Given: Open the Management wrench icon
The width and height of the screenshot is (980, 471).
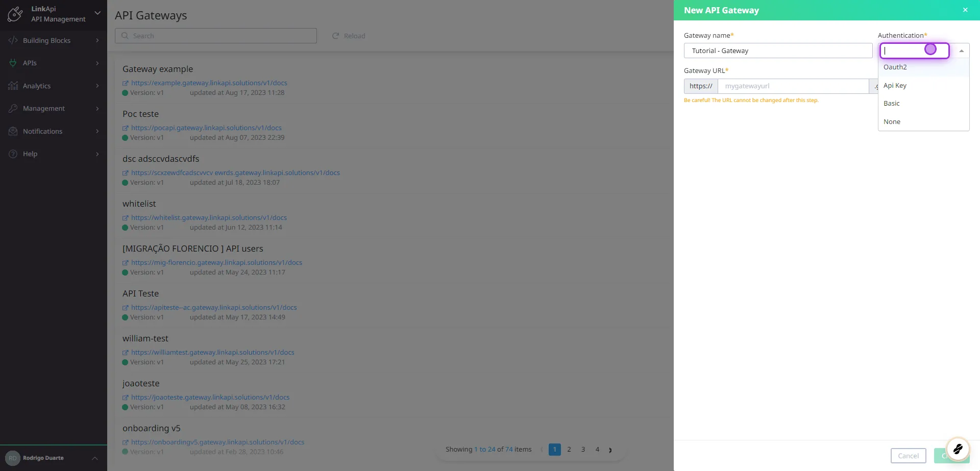Looking at the screenshot, I should (x=13, y=108).
